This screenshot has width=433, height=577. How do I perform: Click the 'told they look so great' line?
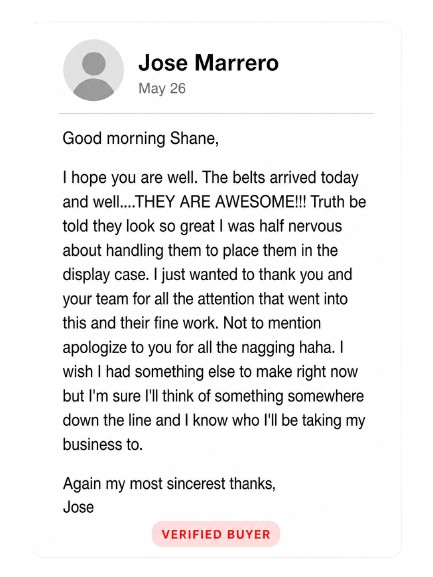pyautogui.click(x=202, y=226)
